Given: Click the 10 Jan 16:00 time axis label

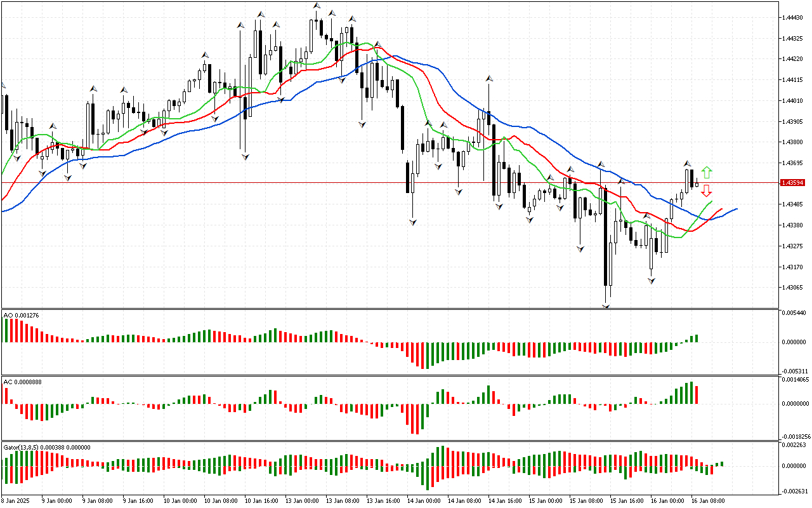Looking at the screenshot, I should point(262,501).
